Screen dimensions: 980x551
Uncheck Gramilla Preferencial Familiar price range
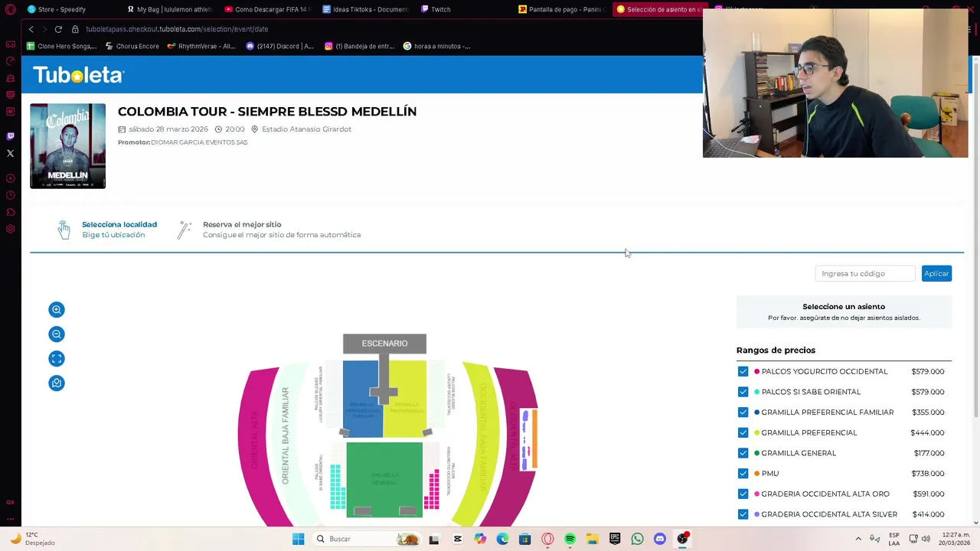(743, 412)
